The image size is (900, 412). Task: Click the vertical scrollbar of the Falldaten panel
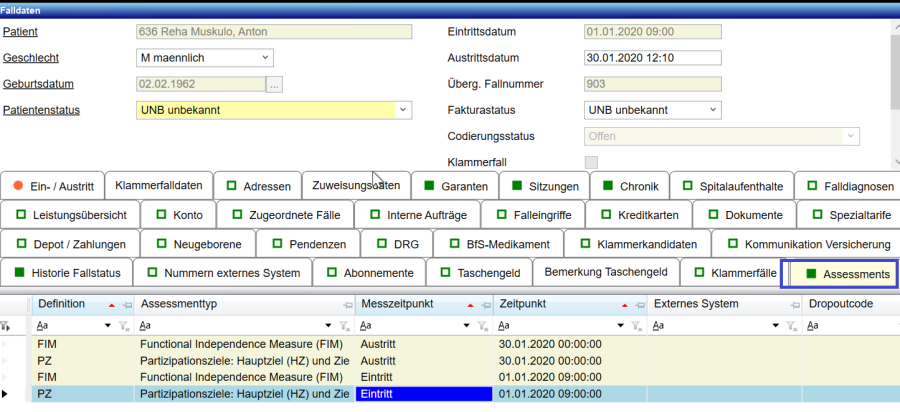(x=893, y=90)
